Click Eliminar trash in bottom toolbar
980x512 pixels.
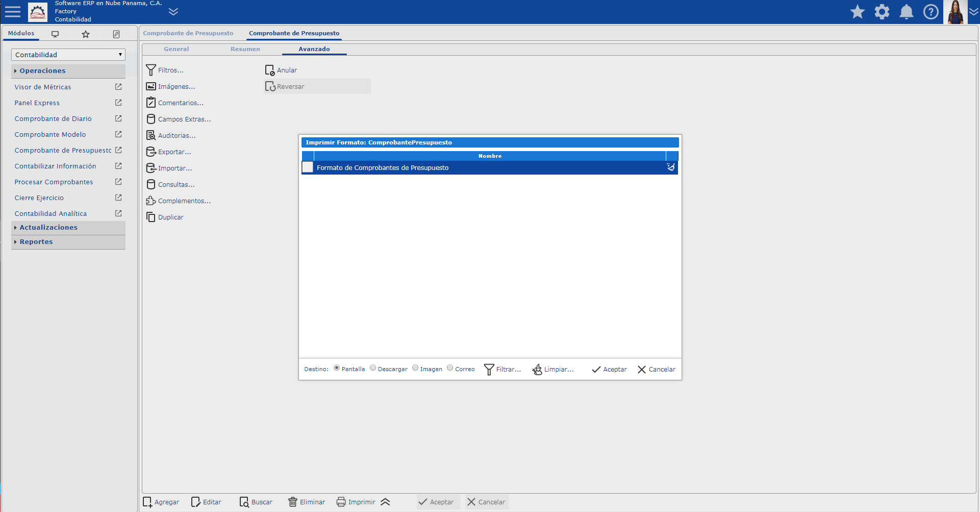(307, 502)
